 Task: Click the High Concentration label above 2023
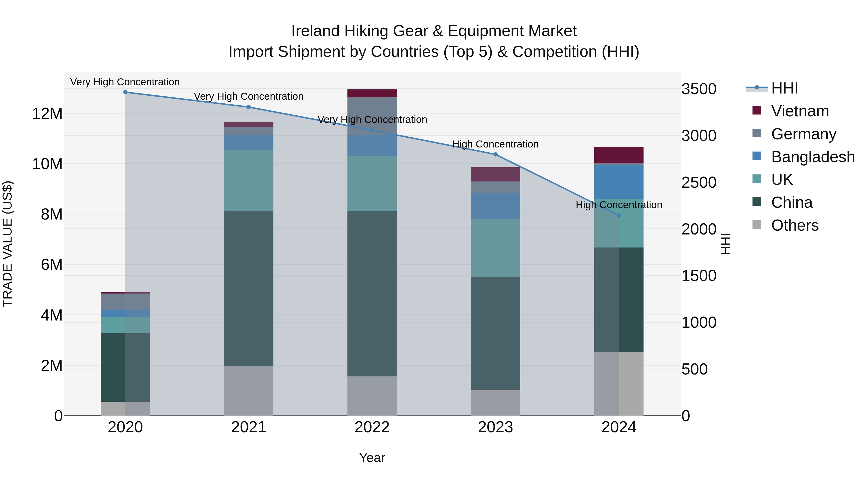[495, 144]
